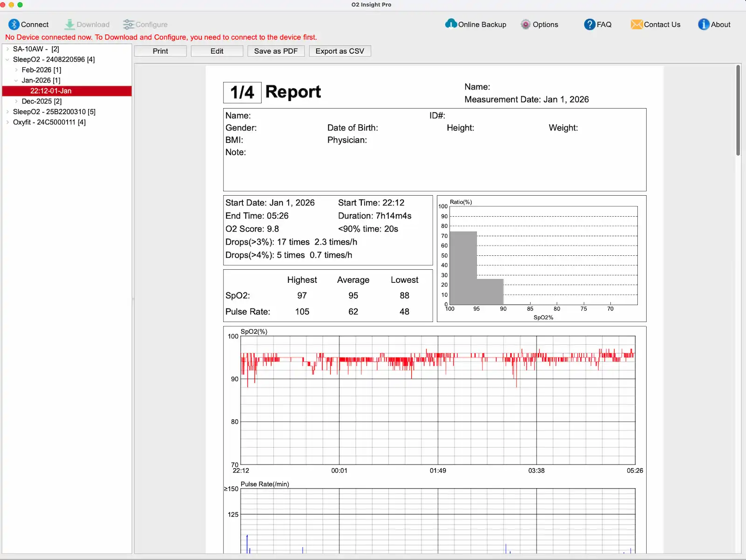Screen dimensions: 746x560
Task: Open the FAQ help
Action: coord(598,24)
